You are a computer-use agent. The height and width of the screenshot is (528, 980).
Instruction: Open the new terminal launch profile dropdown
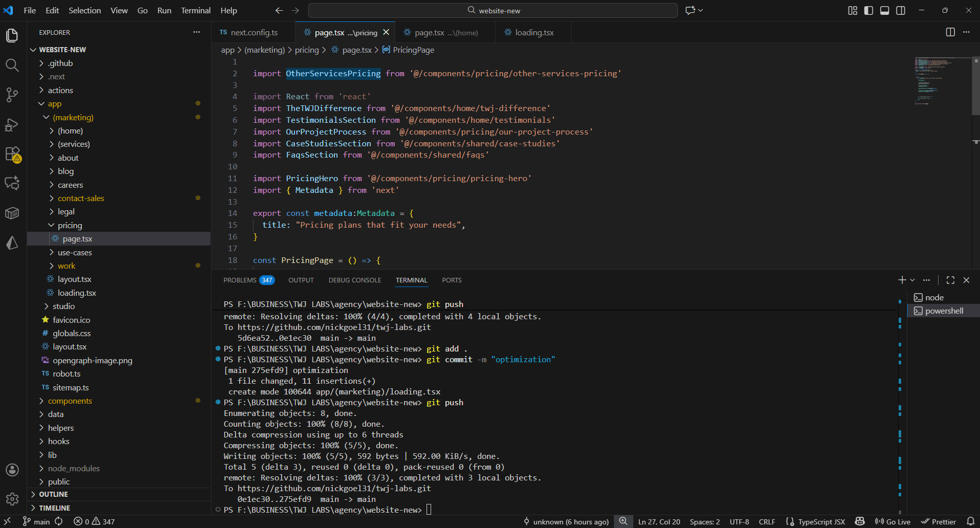912,280
